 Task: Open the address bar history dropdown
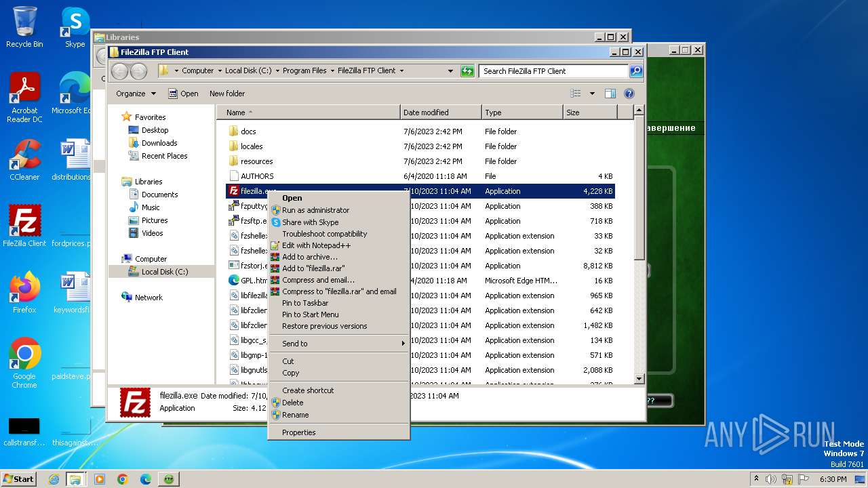(x=450, y=70)
